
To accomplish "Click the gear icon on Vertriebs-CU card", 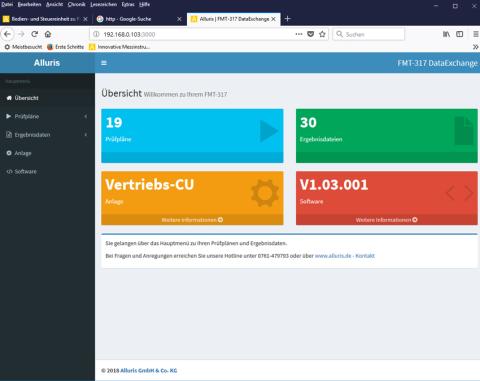I will coord(265,193).
